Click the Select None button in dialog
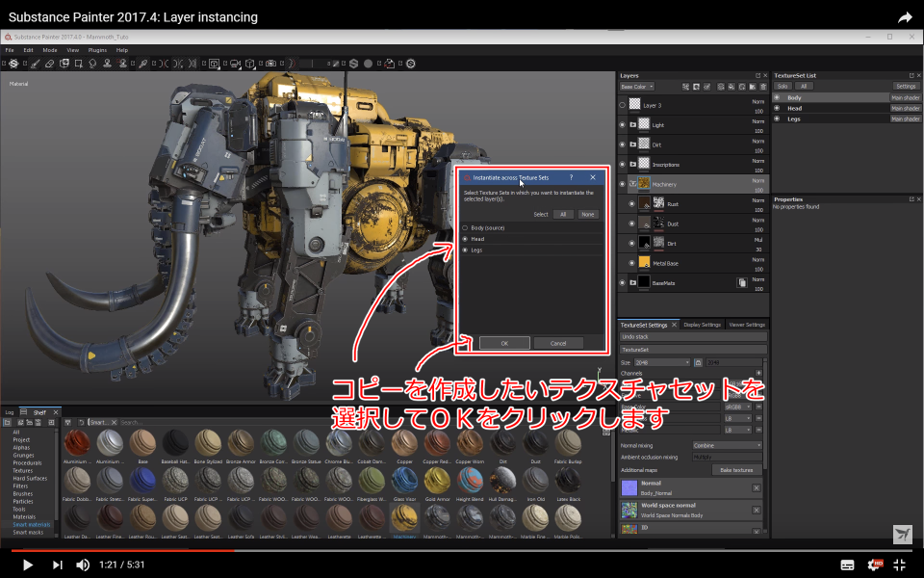Screen dimensions: 924x578 click(x=587, y=215)
